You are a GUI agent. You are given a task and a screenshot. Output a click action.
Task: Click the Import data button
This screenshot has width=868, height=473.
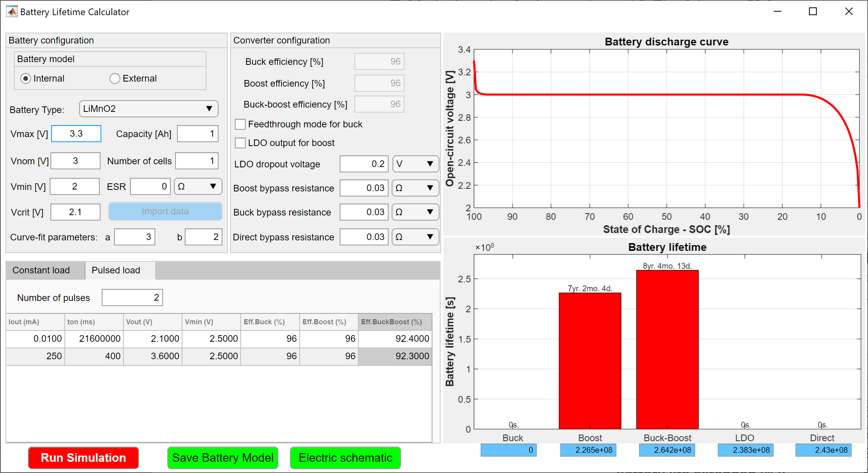point(165,211)
